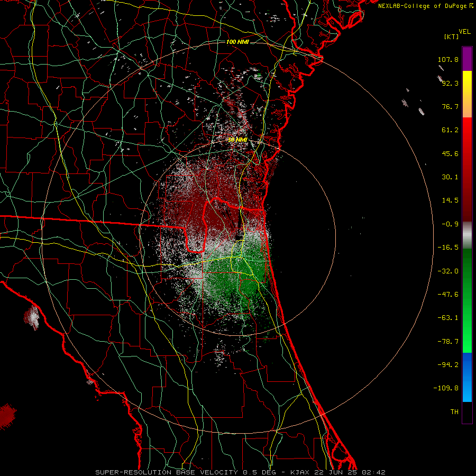476x476 pixels.
Task: Click the 61.2 velocity scale value
Action: click(x=450, y=130)
